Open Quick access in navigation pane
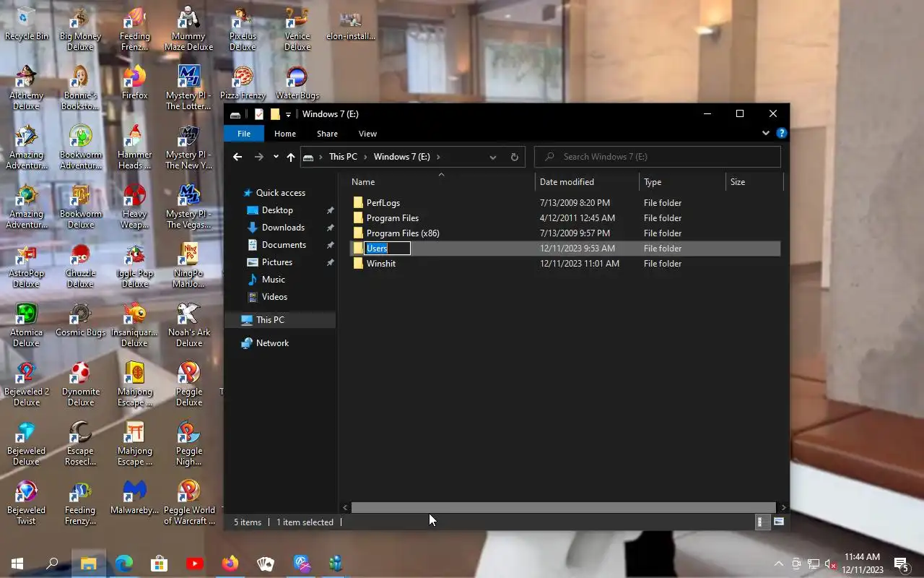The width and height of the screenshot is (924, 578). (x=281, y=193)
